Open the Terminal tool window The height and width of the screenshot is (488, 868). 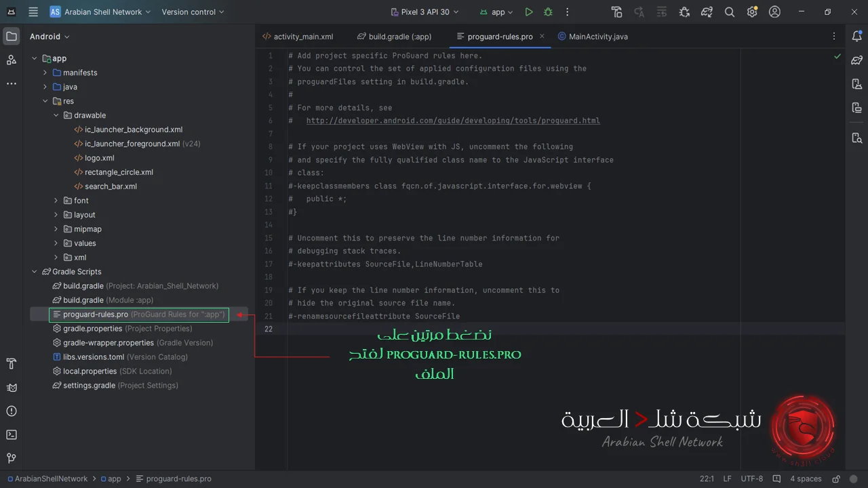coord(12,435)
